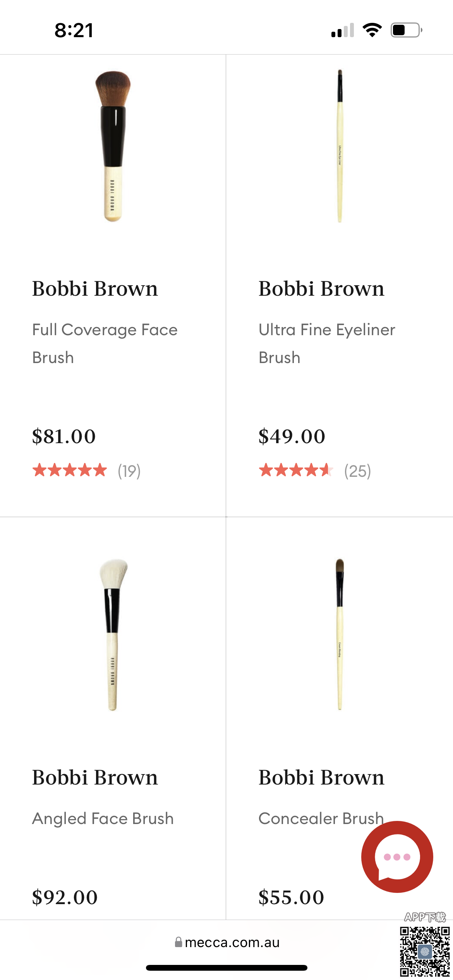Tap the cellular signal bars icon
Screen dimensions: 453x980
click(x=343, y=30)
